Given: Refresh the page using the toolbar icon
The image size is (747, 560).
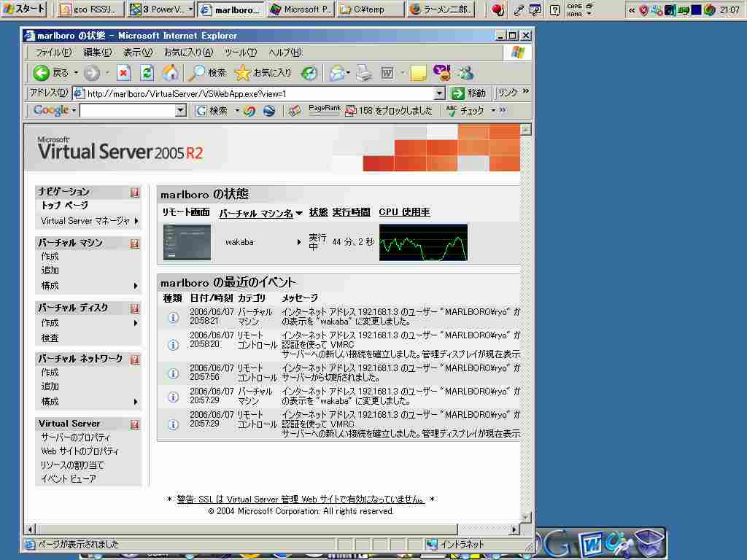Looking at the screenshot, I should click(x=147, y=73).
